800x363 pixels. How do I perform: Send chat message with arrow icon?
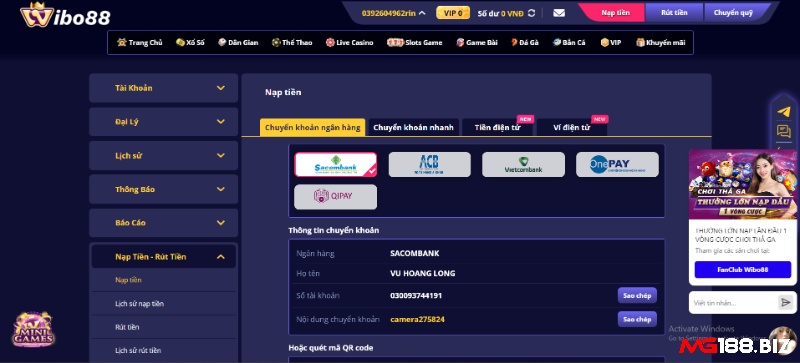click(785, 302)
